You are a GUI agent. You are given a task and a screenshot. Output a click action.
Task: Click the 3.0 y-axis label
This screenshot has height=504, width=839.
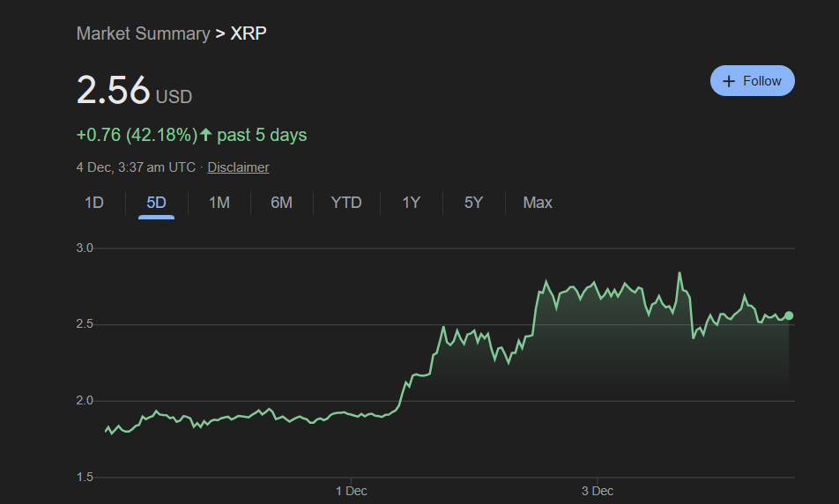(85, 248)
